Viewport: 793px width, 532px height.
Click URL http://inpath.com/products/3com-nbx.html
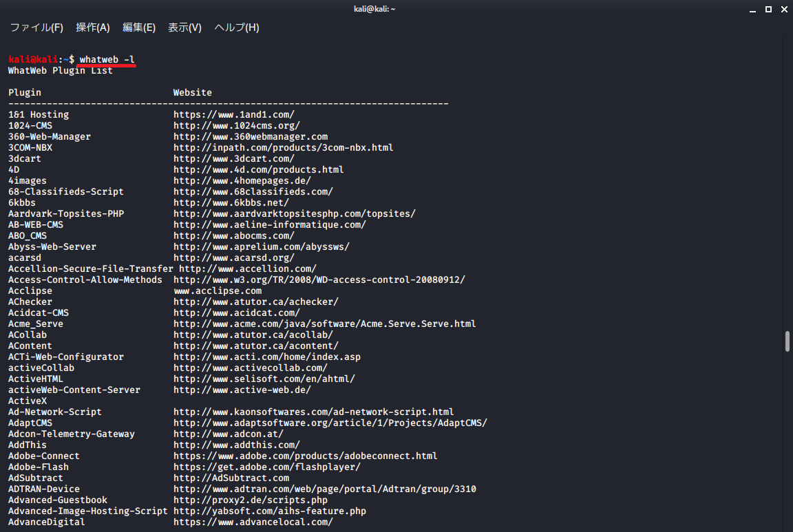pyautogui.click(x=283, y=148)
